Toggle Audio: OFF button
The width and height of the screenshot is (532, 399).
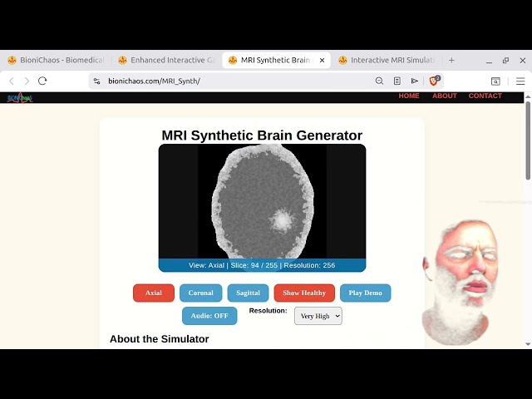209,316
